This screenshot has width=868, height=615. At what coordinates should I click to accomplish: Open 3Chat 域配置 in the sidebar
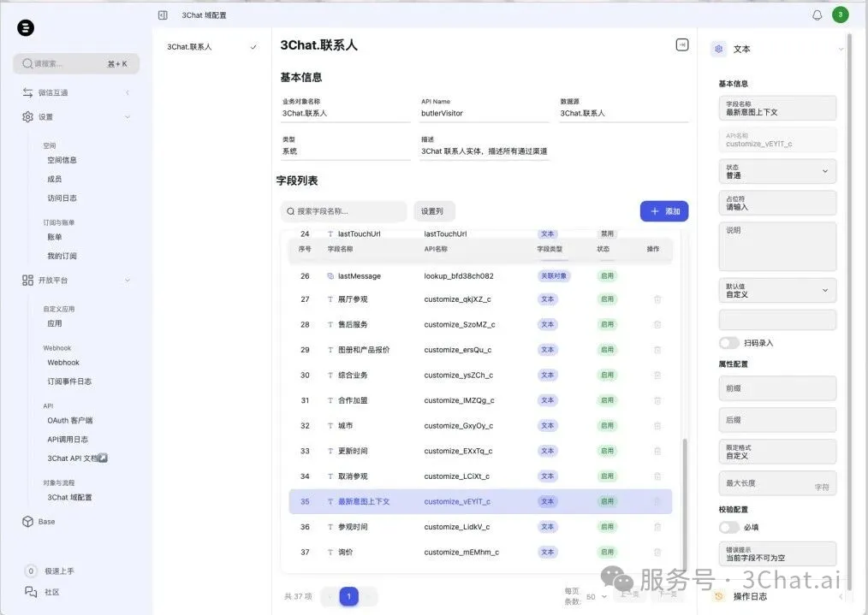coord(69,497)
